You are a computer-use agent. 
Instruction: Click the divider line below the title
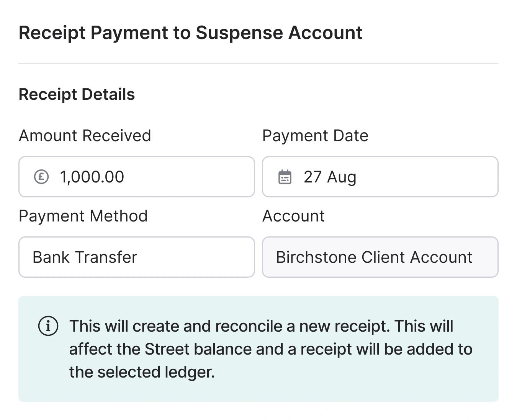[x=258, y=63]
